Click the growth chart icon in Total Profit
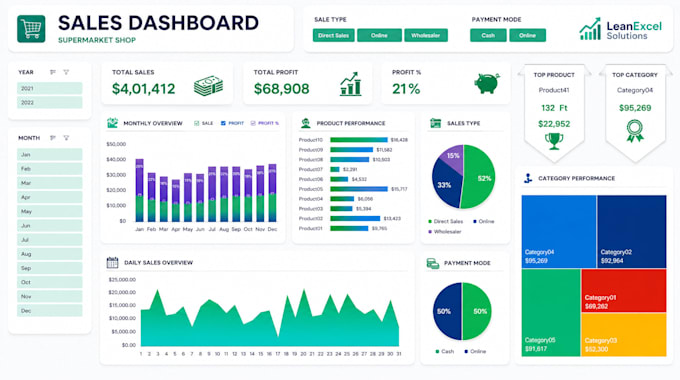 coord(351,84)
